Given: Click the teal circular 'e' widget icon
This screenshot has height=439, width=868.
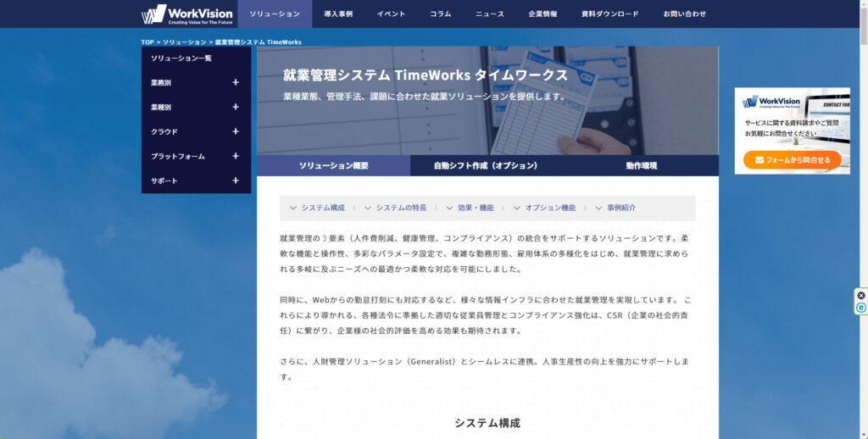Looking at the screenshot, I should (x=861, y=308).
